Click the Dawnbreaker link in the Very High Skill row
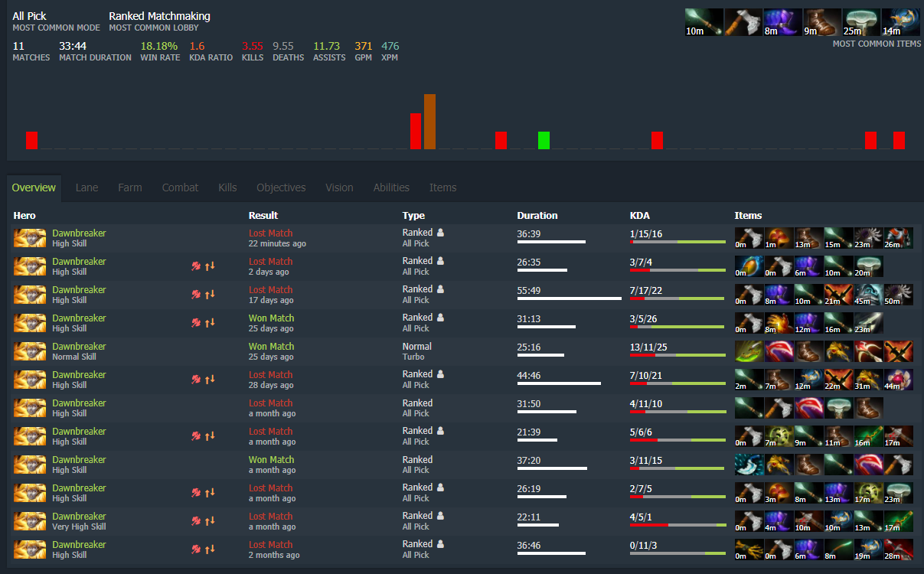This screenshot has height=574, width=924. [79, 517]
